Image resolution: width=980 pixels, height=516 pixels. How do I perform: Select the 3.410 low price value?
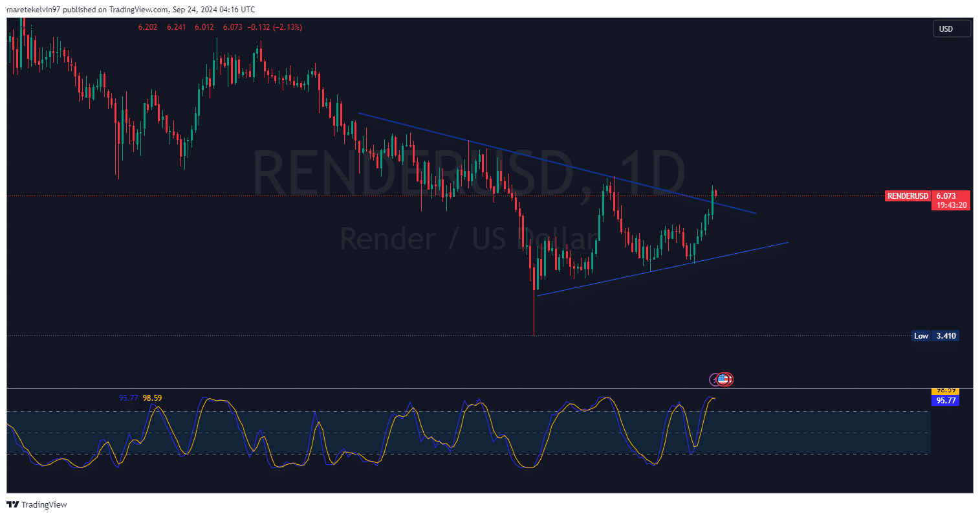[946, 336]
